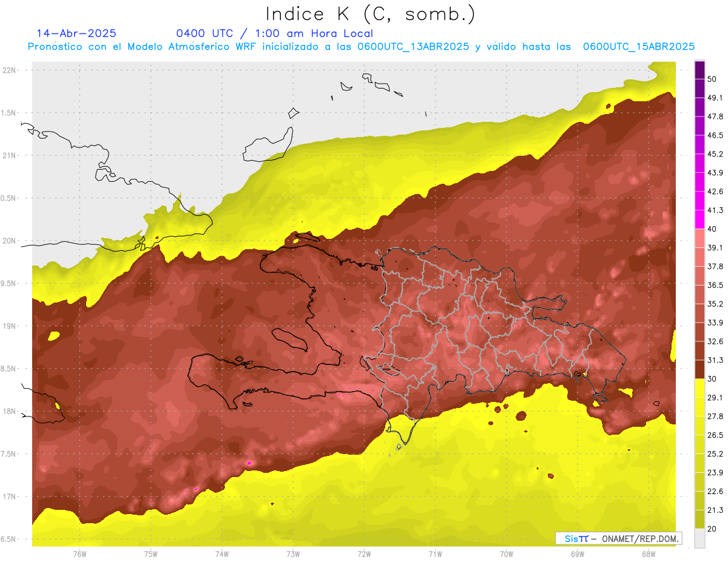Pick the gray swatch below the 20 label
The image size is (728, 562).
pyautogui.click(x=699, y=538)
